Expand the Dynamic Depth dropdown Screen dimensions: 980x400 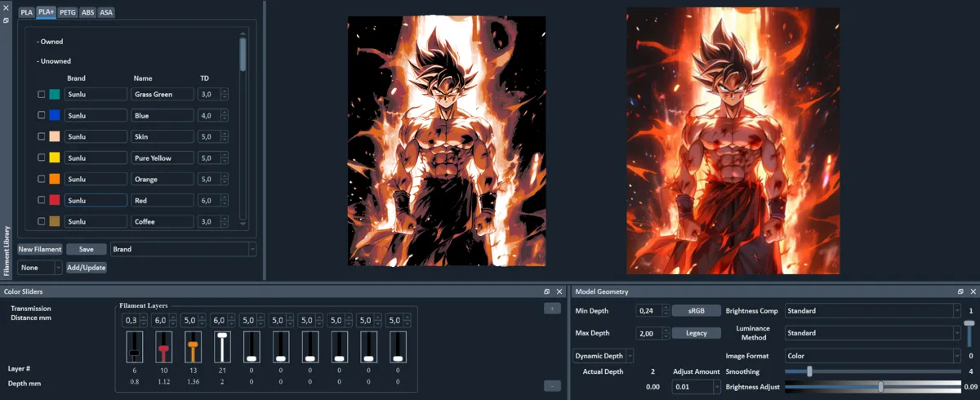coord(604,356)
